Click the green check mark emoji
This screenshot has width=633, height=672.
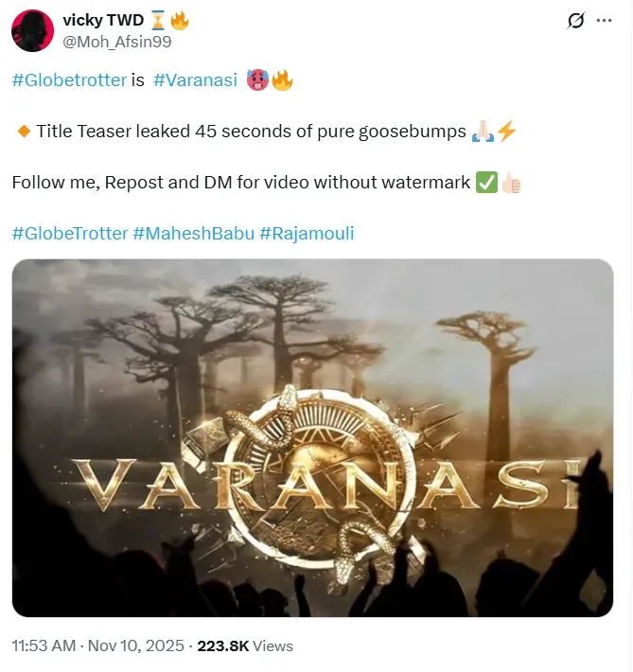(486, 183)
